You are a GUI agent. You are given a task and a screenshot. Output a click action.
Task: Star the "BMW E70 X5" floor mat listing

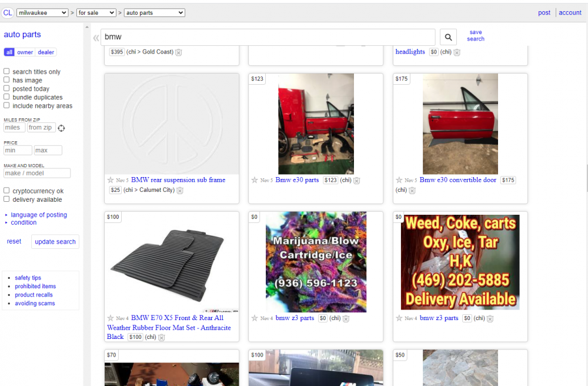[x=111, y=318]
